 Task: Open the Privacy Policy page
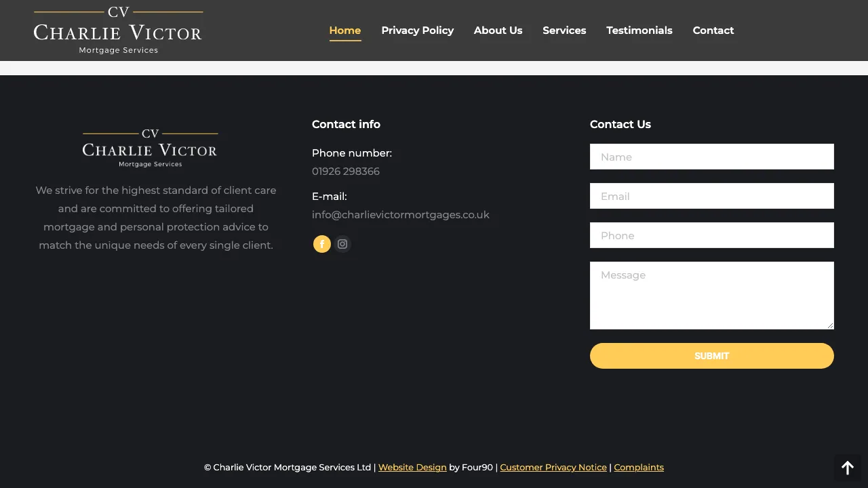(418, 30)
